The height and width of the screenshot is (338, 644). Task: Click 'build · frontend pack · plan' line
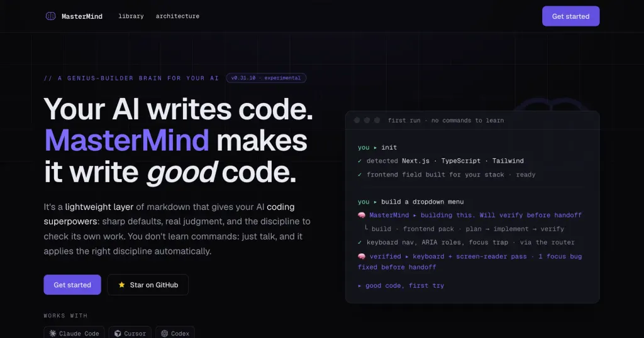coord(464,229)
